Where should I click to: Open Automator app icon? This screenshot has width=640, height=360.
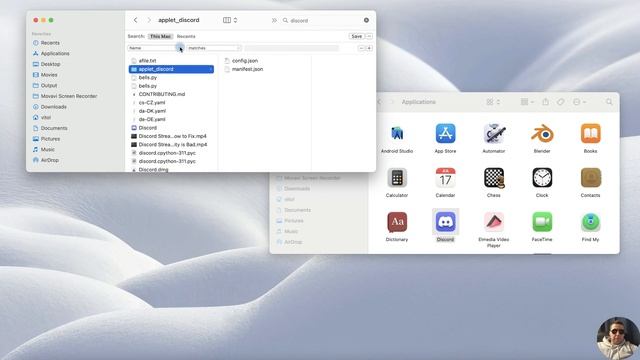tap(494, 134)
